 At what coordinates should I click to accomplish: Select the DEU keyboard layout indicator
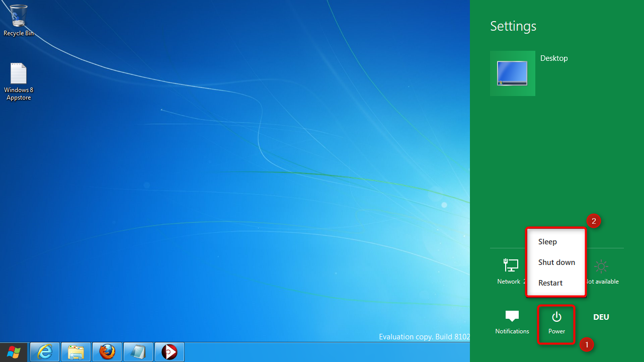601,317
